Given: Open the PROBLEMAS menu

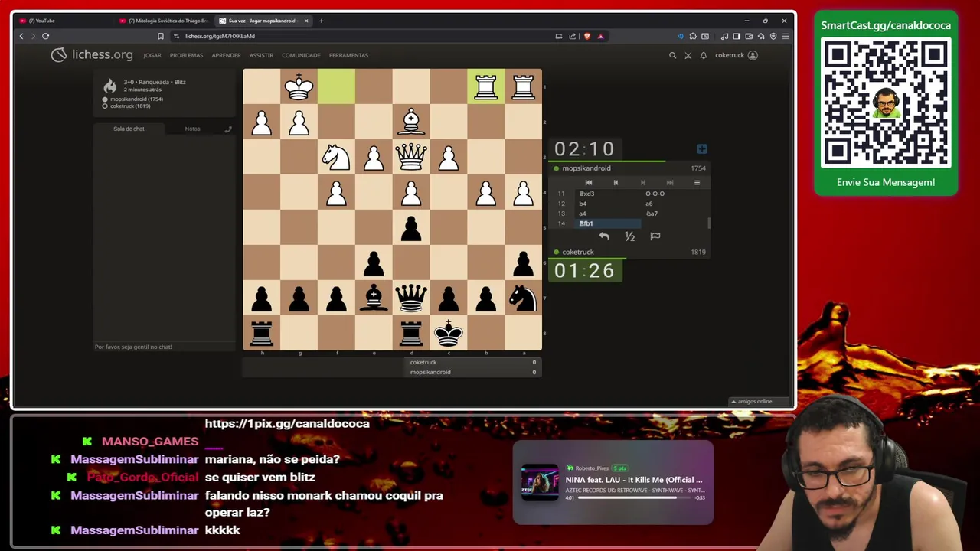Looking at the screenshot, I should coord(186,55).
